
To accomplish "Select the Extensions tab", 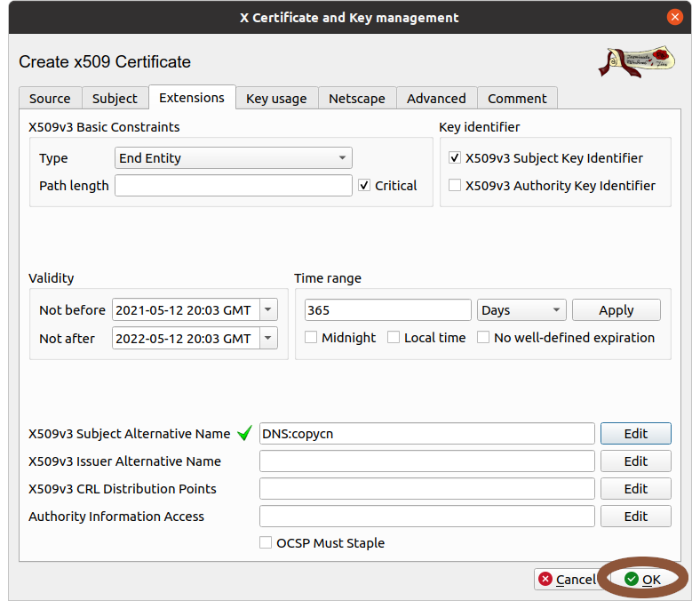I will coord(192,98).
